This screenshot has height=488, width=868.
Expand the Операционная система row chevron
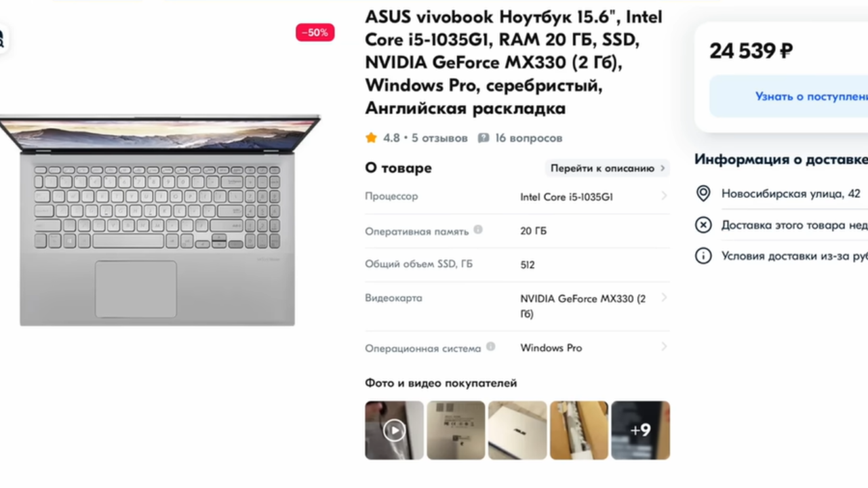pyautogui.click(x=664, y=347)
